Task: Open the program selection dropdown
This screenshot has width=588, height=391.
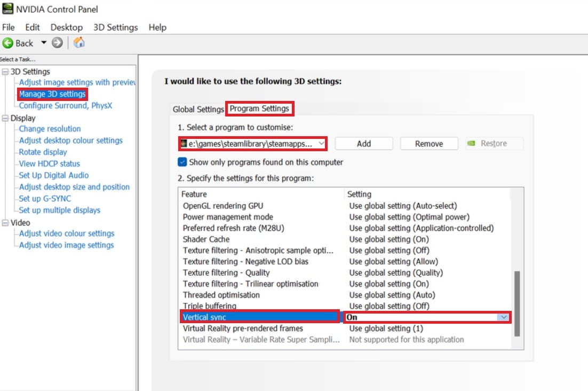Action: coord(253,144)
